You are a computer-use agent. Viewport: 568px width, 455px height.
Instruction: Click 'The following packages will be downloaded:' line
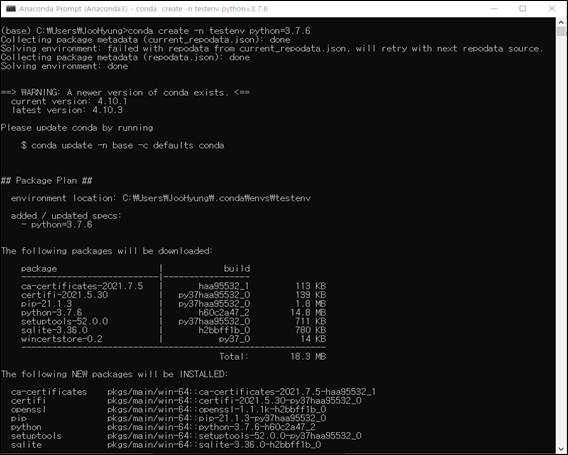coord(107,251)
